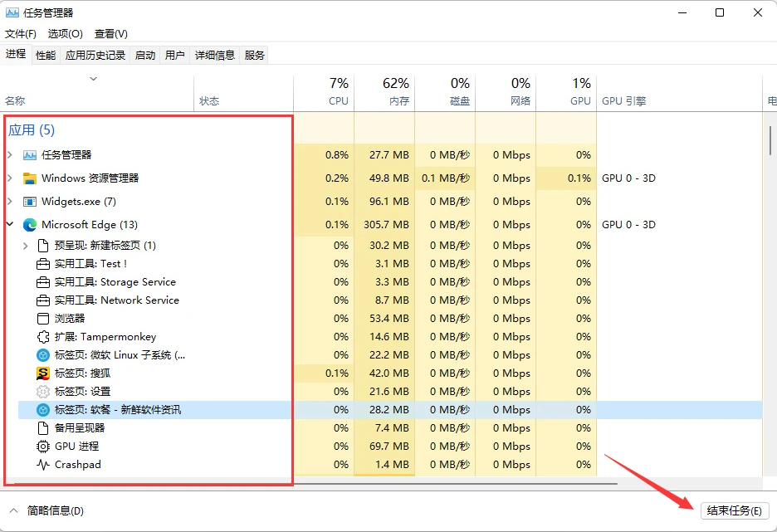Screen dimensions: 777x532
Task: Select the 进程 tab
Action: 16,54
